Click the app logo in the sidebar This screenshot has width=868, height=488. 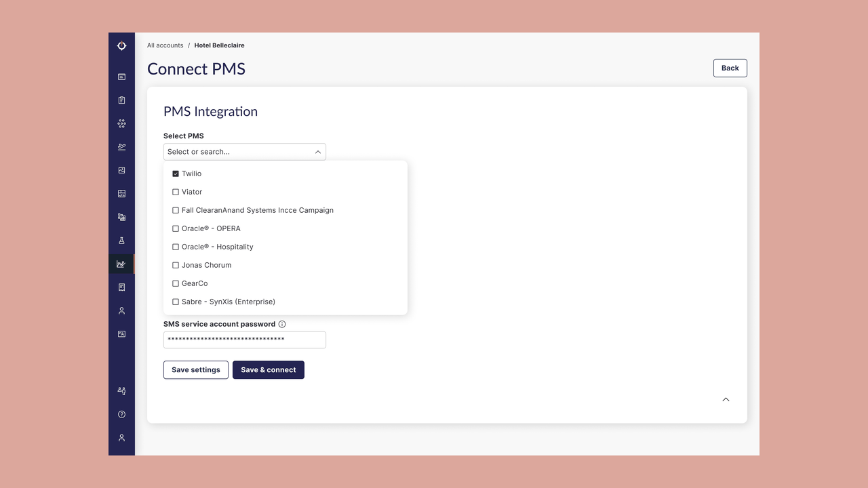(x=121, y=46)
